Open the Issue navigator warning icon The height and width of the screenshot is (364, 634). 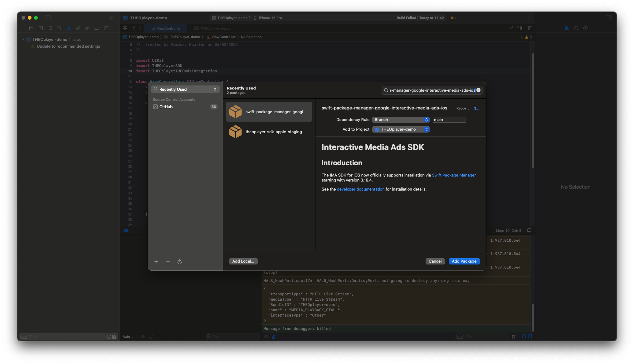click(x=69, y=28)
